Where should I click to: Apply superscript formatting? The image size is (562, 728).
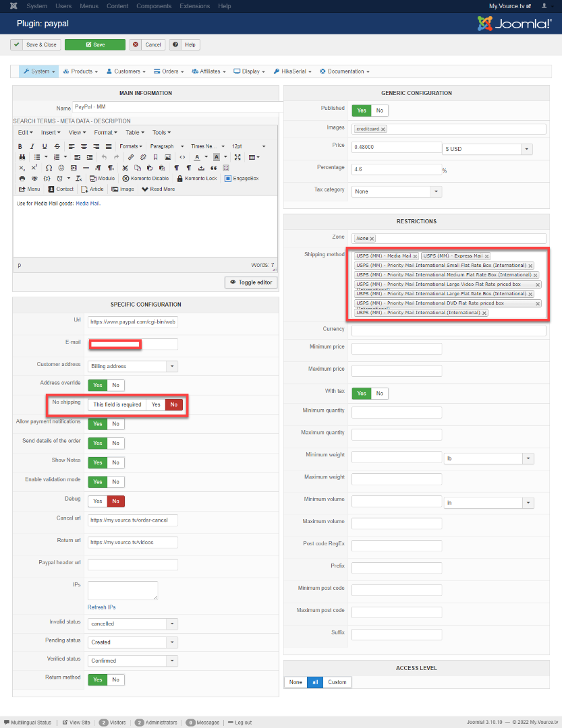(x=34, y=168)
